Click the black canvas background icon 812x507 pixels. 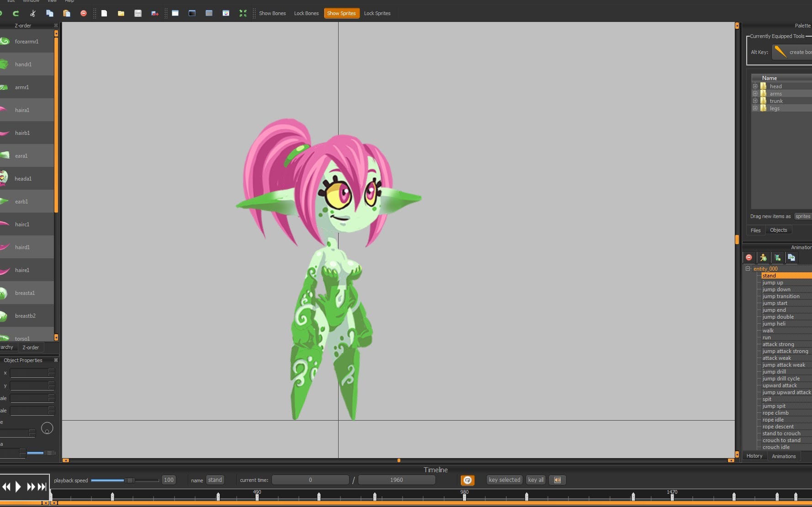click(x=192, y=13)
